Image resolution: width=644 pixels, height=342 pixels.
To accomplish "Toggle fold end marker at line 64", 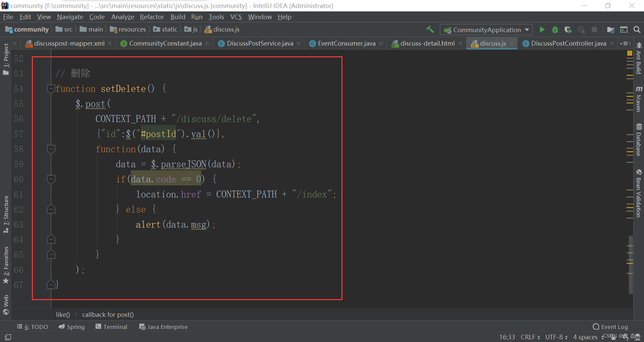I will 51,239.
